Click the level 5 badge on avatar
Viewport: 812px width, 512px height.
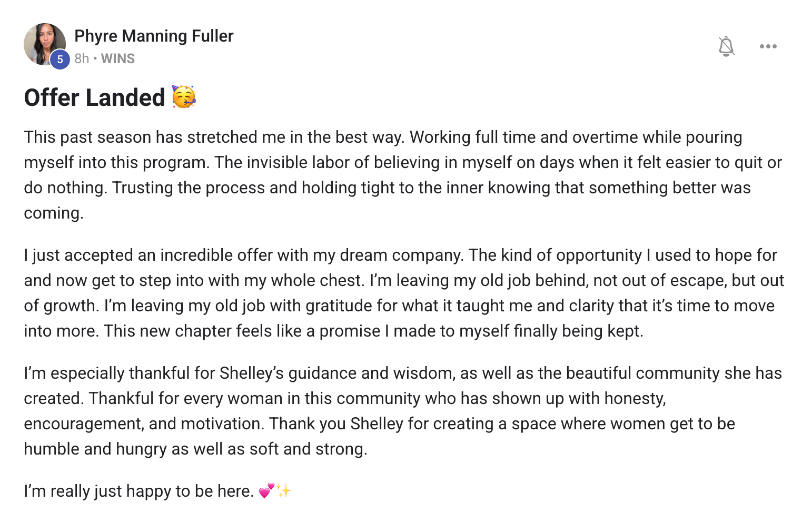pos(60,60)
